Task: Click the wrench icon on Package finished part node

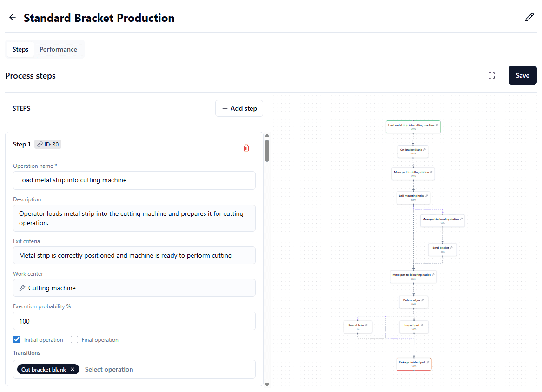Action: click(x=428, y=362)
